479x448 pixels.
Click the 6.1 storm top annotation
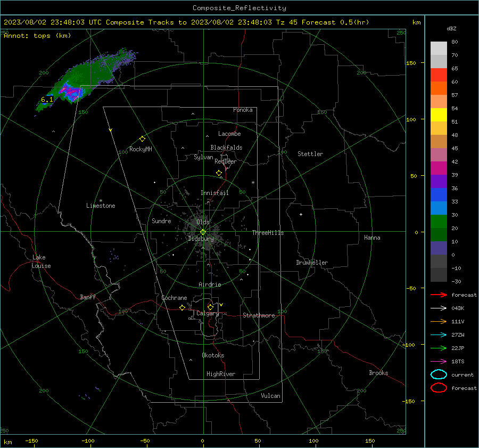pos(47,100)
